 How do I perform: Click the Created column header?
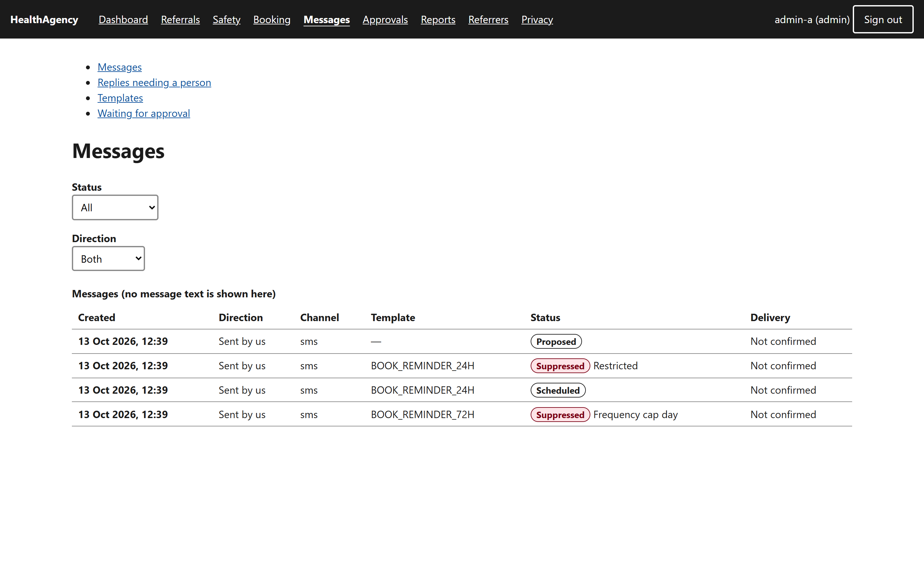click(97, 317)
